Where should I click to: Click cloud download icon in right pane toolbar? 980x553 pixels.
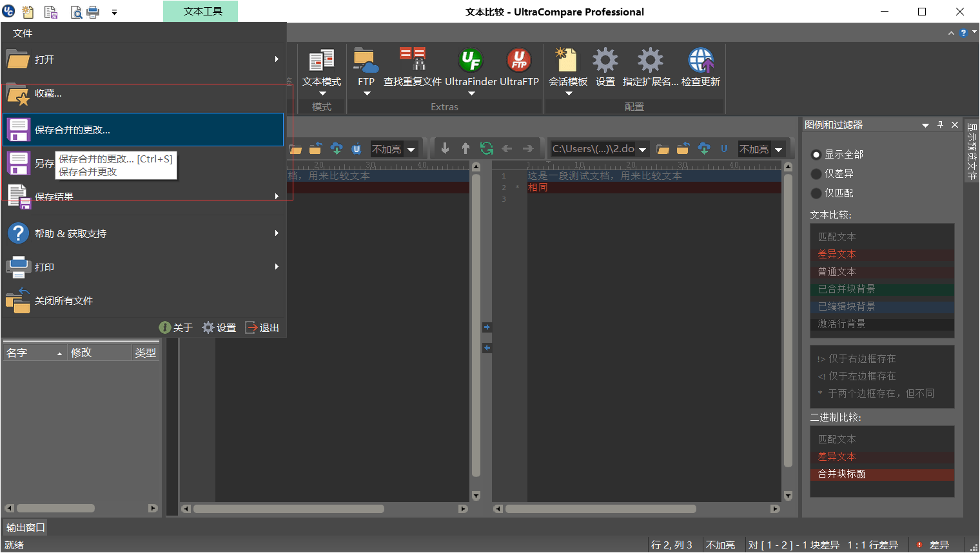(704, 149)
